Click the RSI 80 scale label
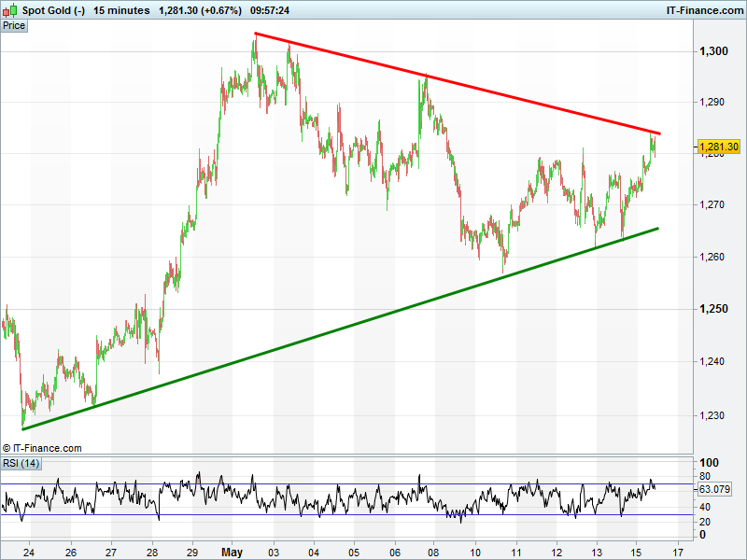 705,476
